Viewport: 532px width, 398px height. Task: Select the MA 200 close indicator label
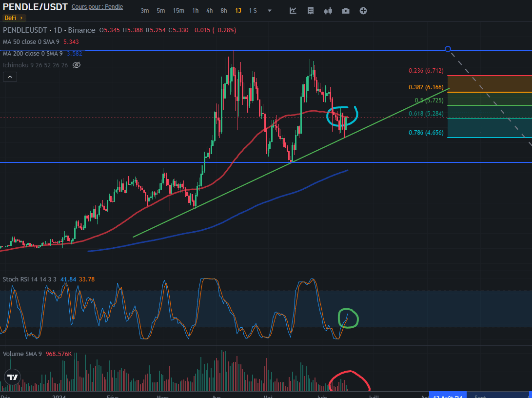[33, 53]
